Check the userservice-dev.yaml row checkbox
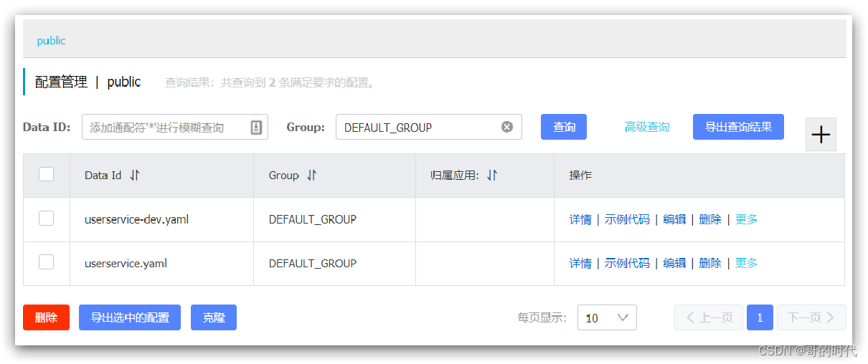Screen dimensions: 868x364 click(46, 219)
